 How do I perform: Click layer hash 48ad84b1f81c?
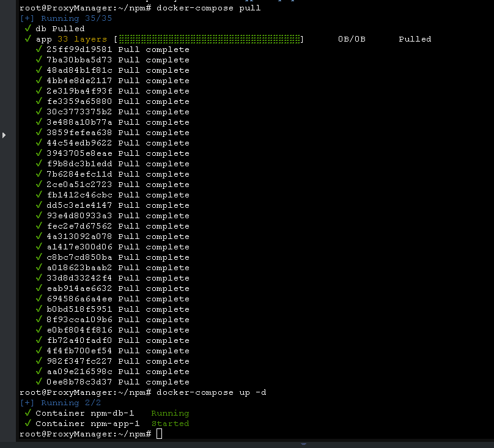click(x=79, y=70)
